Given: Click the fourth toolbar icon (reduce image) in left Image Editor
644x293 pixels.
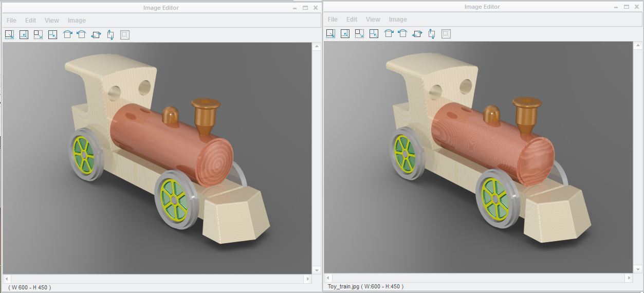Looking at the screenshot, I should [52, 34].
